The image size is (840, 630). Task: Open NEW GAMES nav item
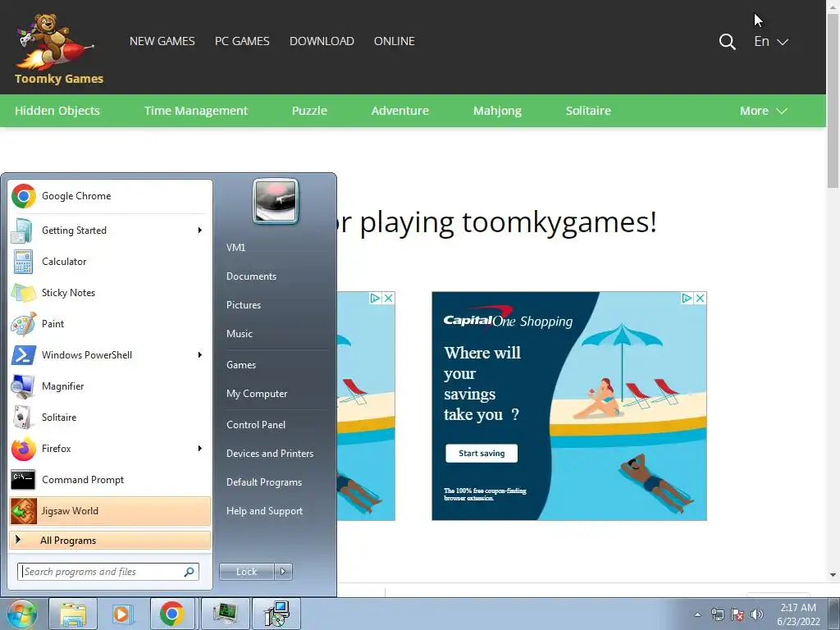162,41
